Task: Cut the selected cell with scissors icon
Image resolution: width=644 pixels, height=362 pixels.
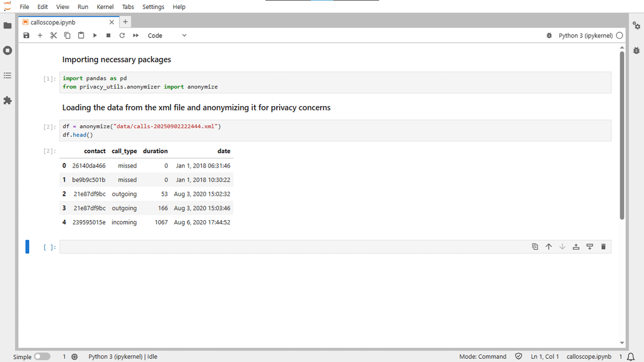Action: 54,36
